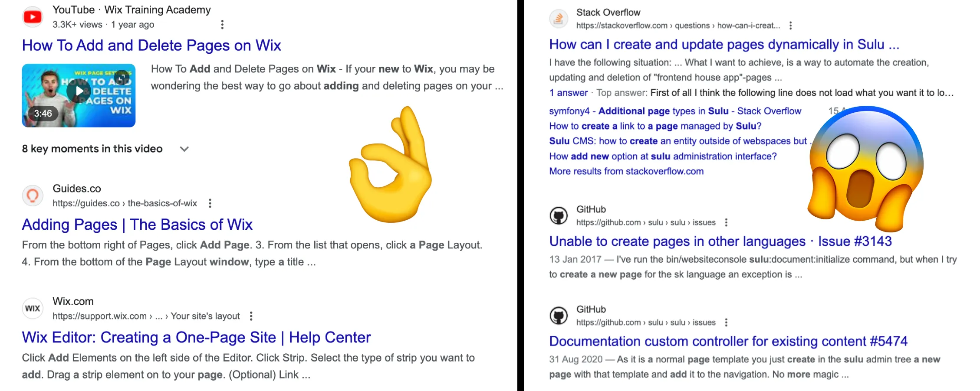Click the YouTube favicon icon
The image size is (980, 391).
point(33,17)
